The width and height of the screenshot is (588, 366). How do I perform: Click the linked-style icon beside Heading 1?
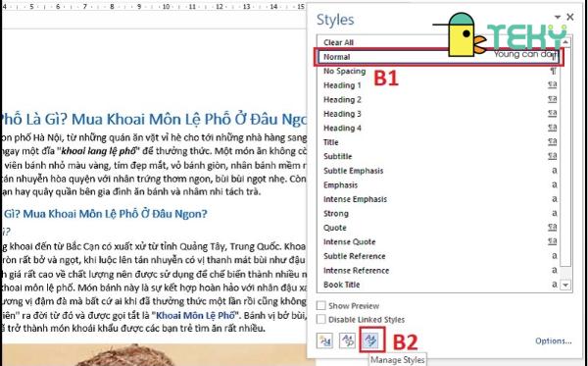(x=553, y=84)
